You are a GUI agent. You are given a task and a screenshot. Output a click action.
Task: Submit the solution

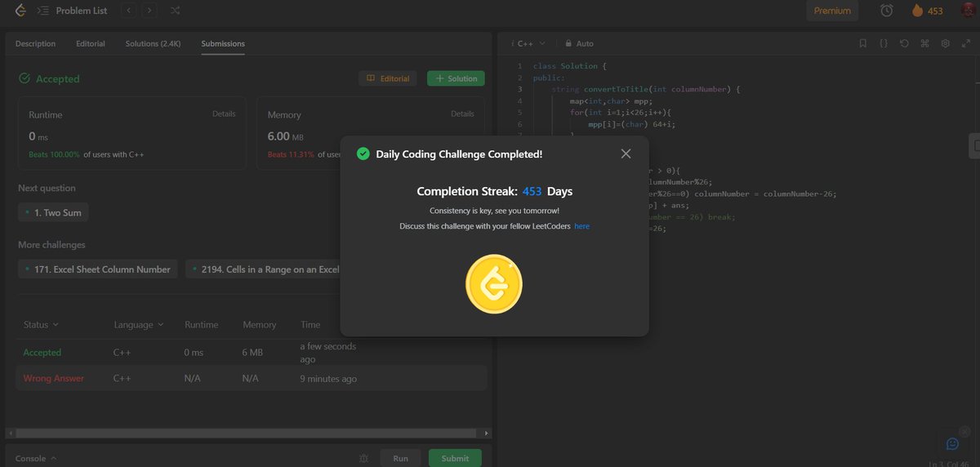455,458
